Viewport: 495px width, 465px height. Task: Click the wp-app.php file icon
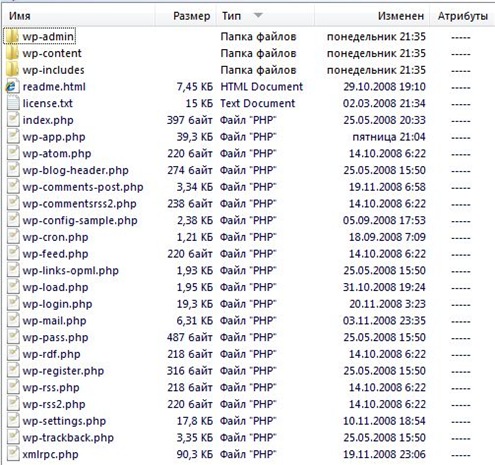click(13, 137)
